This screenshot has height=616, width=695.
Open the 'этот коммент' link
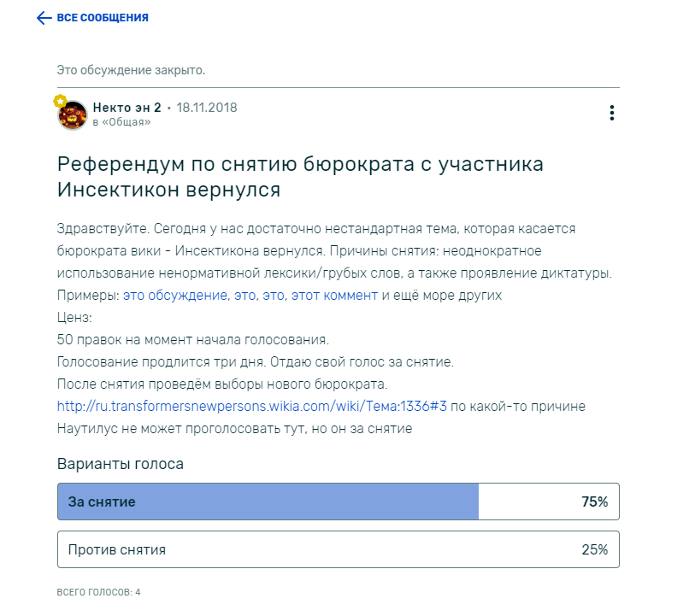[334, 296]
